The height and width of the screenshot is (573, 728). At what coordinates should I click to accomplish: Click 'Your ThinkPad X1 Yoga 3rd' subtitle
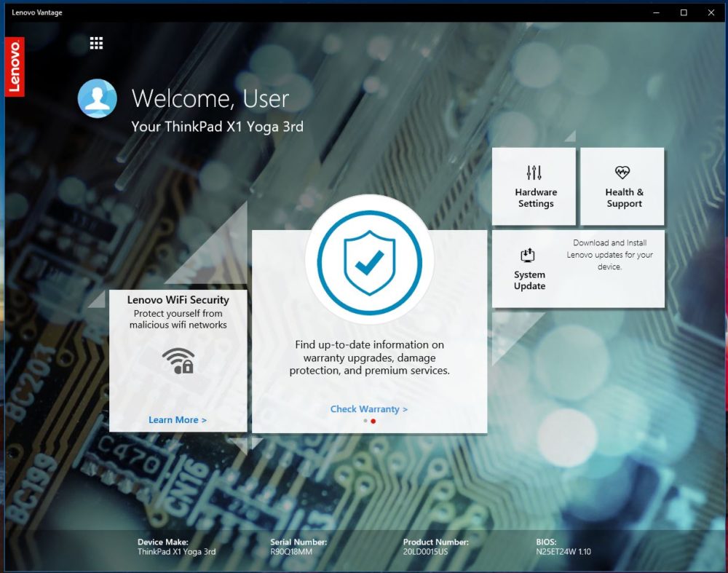coord(217,126)
